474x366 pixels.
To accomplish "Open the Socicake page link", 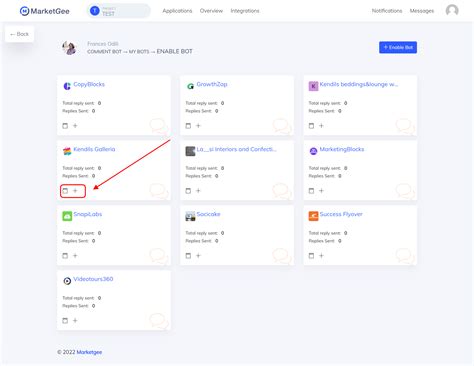I will pyautogui.click(x=208, y=214).
